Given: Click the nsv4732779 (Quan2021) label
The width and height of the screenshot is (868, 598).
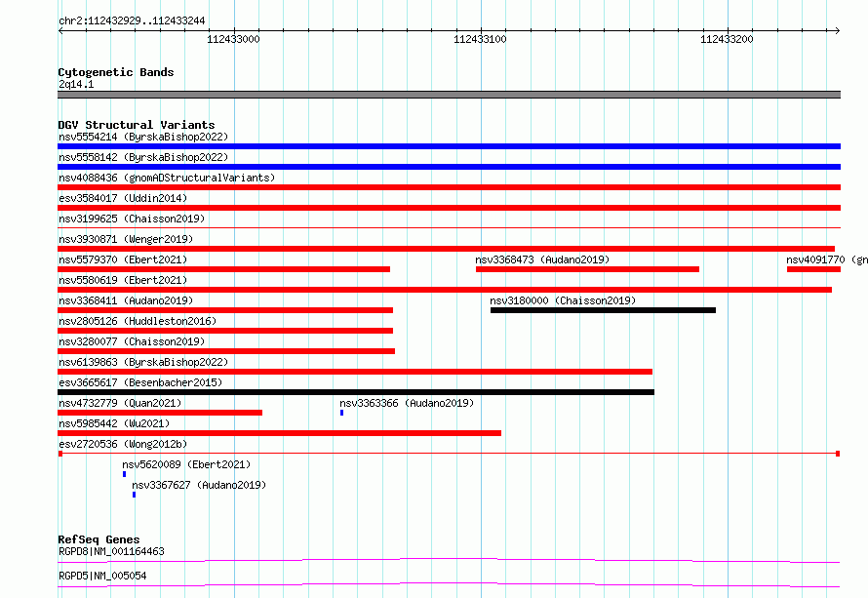Looking at the screenshot, I should coord(120,403).
